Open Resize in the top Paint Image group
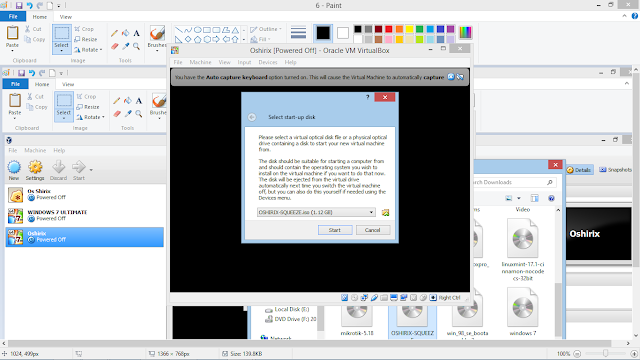Viewport: 640px width, 360px height. [86, 39]
